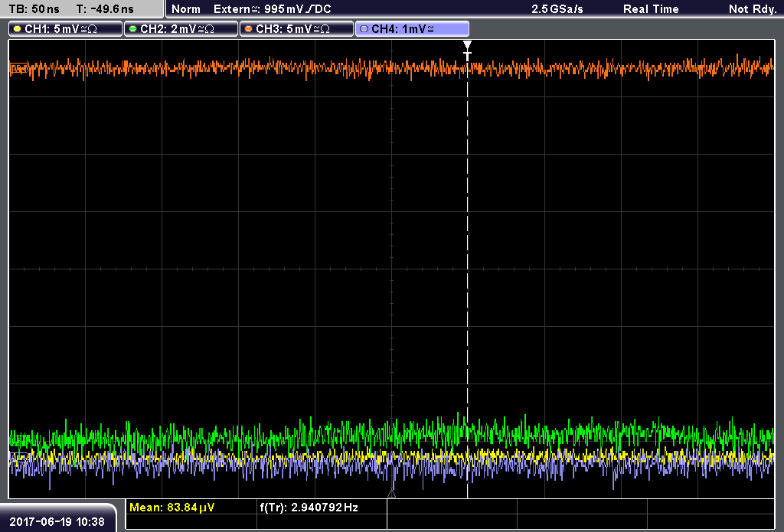Click the Real Time acquisition mode label
784x532 pixels.
pyautogui.click(x=651, y=9)
